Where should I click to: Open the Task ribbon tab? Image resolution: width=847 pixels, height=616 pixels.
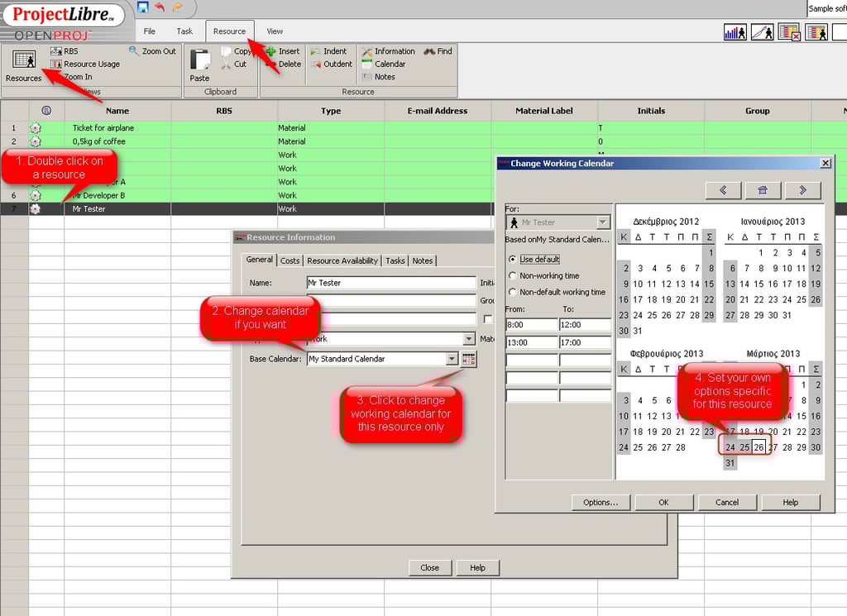pos(185,31)
